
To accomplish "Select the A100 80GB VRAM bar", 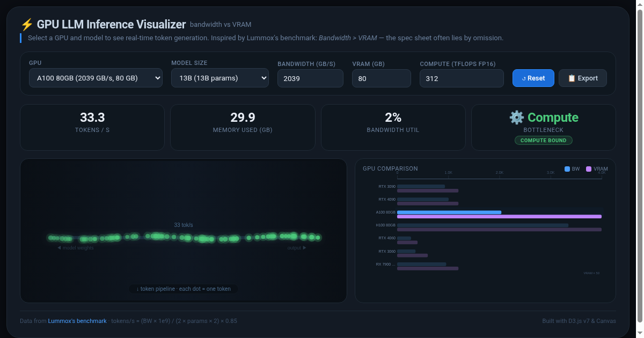I will (499, 217).
